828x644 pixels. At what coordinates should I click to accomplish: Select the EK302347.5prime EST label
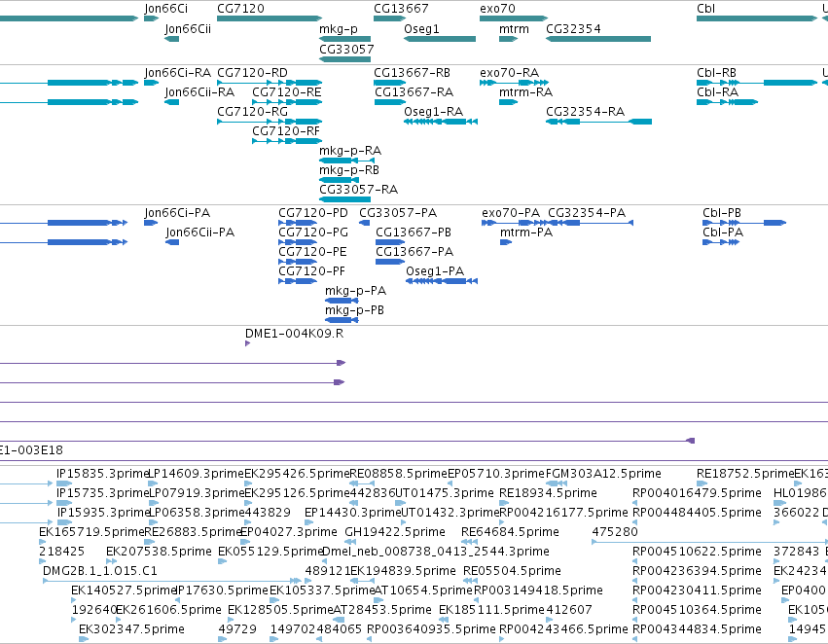click(x=131, y=628)
